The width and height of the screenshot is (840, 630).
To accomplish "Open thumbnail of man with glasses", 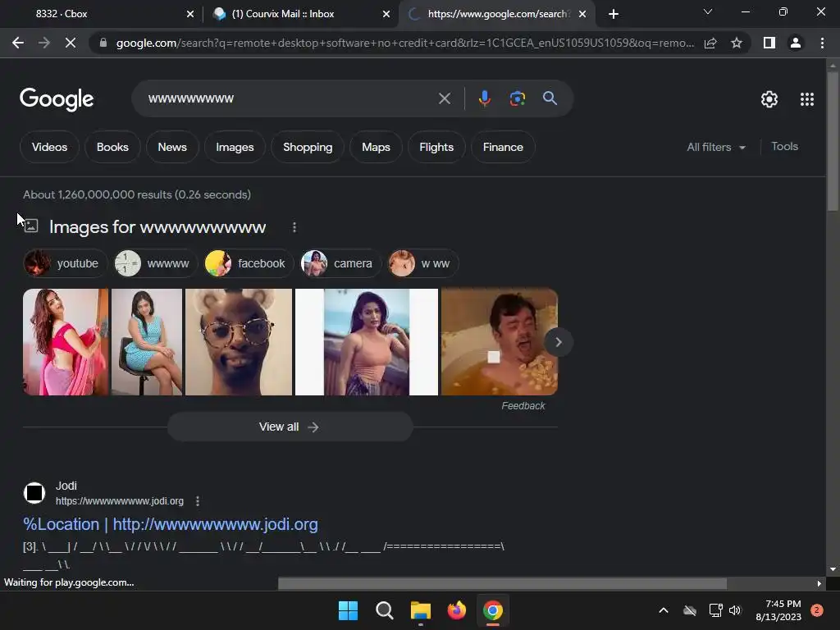I will point(239,342).
